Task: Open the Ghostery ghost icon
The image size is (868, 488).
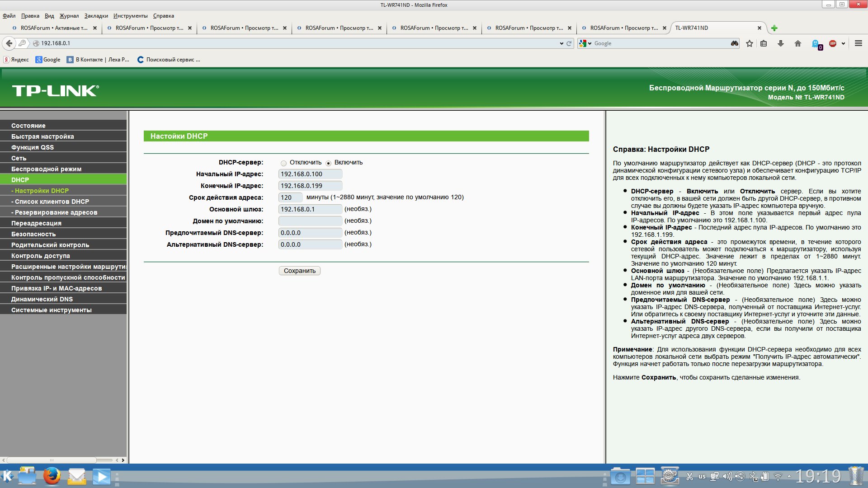Action: click(816, 43)
